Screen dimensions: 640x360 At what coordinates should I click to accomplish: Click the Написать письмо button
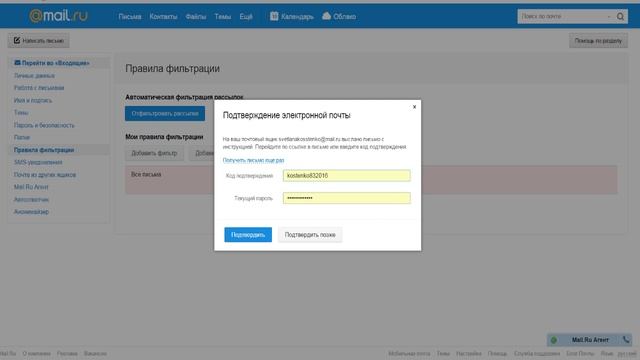(x=38, y=40)
